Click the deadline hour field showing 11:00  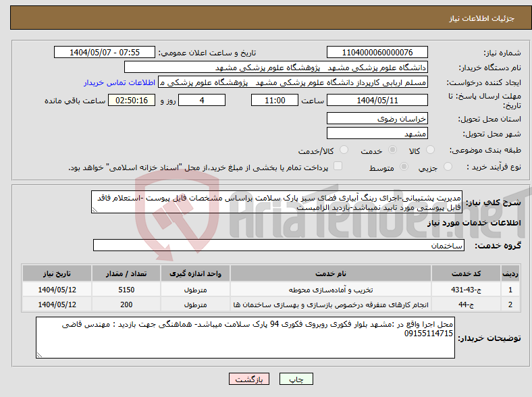click(x=273, y=100)
